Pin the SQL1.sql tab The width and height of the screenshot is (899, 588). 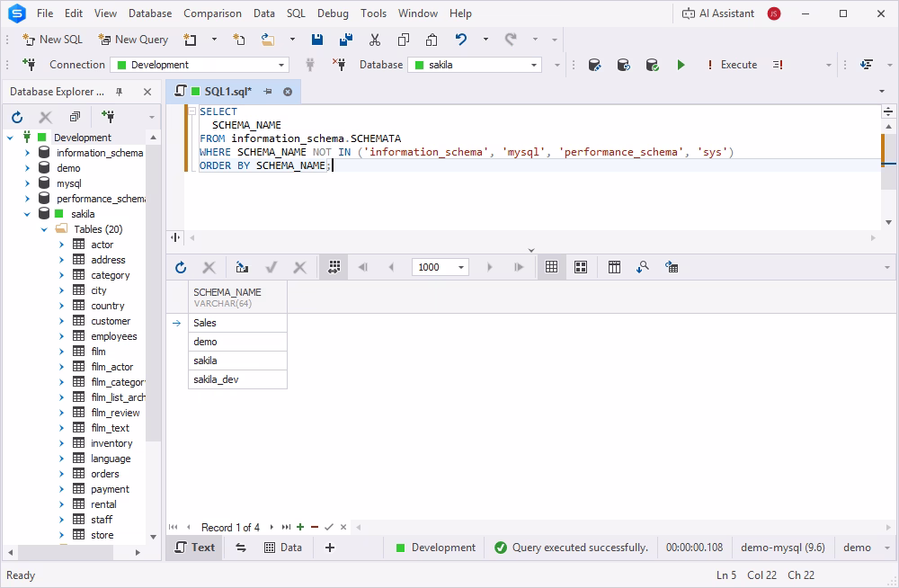268,92
